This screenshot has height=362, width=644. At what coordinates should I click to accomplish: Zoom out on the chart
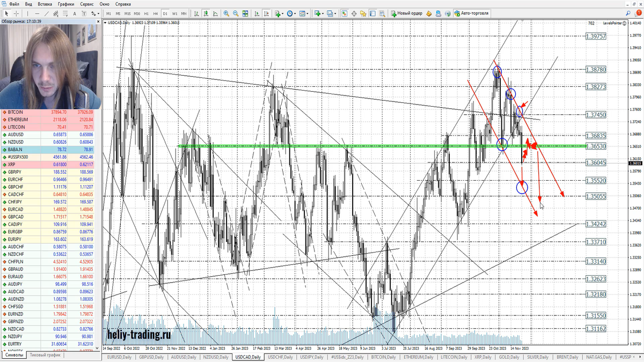point(236,13)
